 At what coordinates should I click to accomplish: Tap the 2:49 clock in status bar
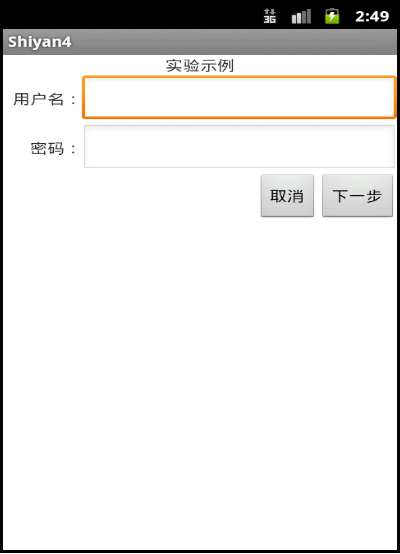point(372,16)
